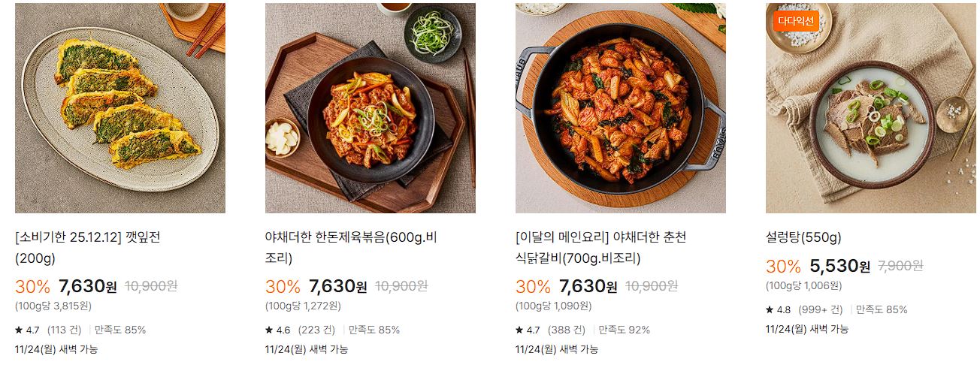Screen dimensions: 980x374
Task: Click the star rating icon for 깻잎전
Action: [19, 330]
